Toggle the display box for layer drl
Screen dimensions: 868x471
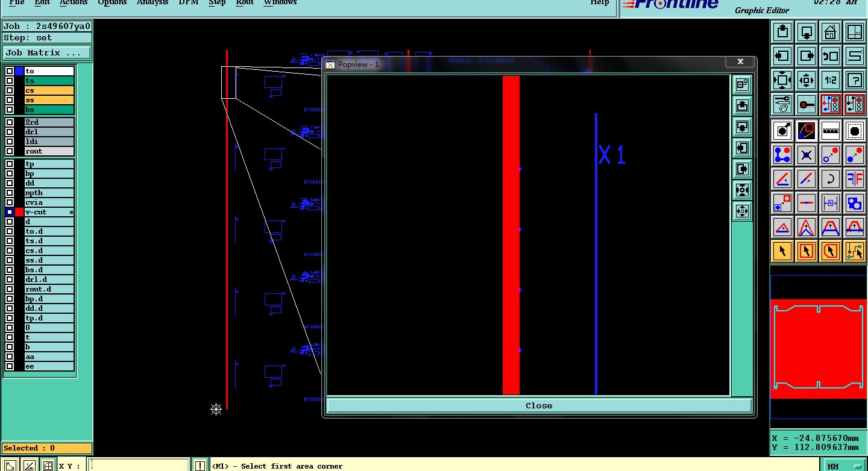[x=10, y=132]
